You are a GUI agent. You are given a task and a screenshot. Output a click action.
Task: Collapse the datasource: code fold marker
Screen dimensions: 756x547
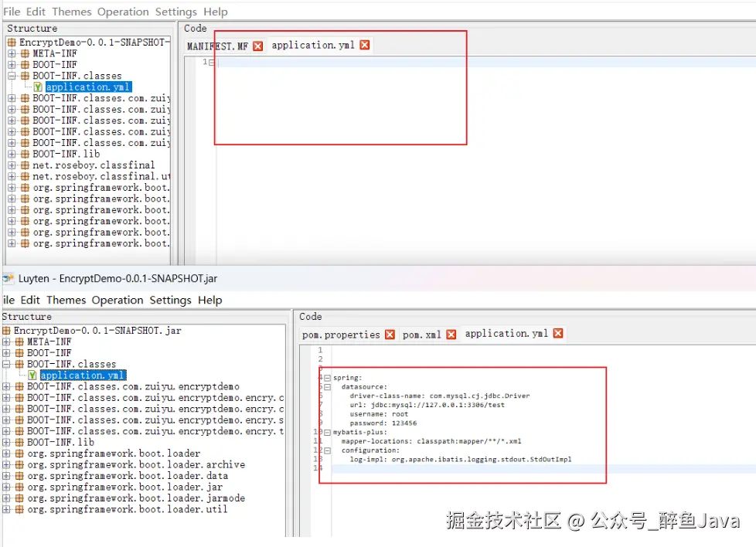tap(328, 387)
